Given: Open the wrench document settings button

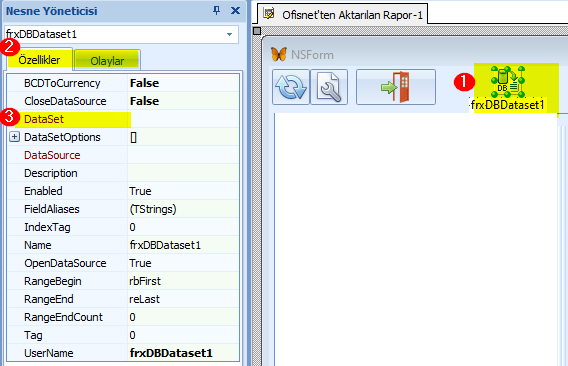Looking at the screenshot, I should [x=329, y=87].
